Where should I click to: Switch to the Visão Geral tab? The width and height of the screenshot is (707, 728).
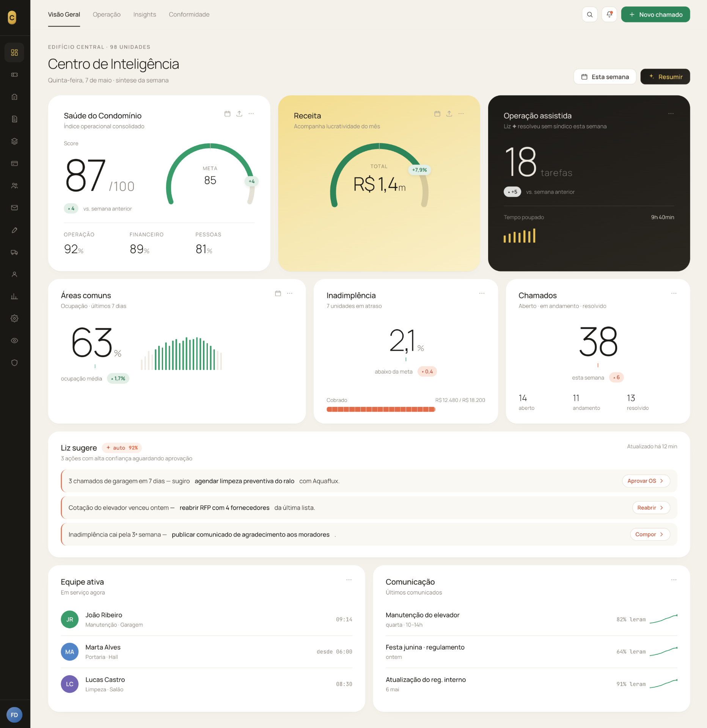pos(64,14)
